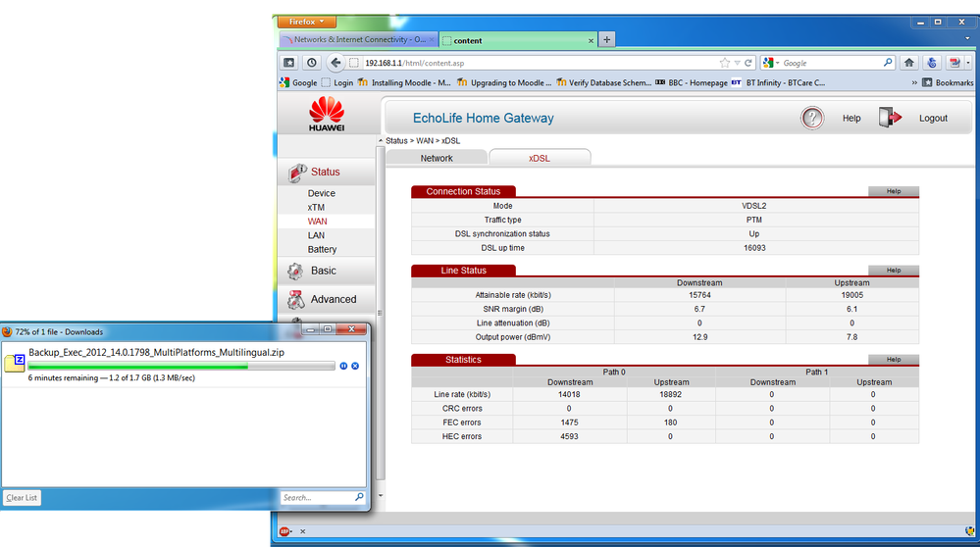Reload the page with the refresh icon
Viewport: 980px width, 547px height.
pyautogui.click(x=748, y=63)
